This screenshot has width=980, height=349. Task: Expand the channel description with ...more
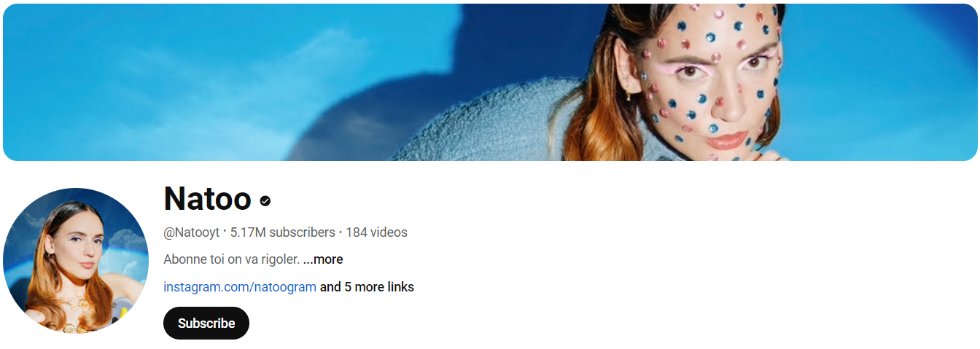pyautogui.click(x=323, y=259)
